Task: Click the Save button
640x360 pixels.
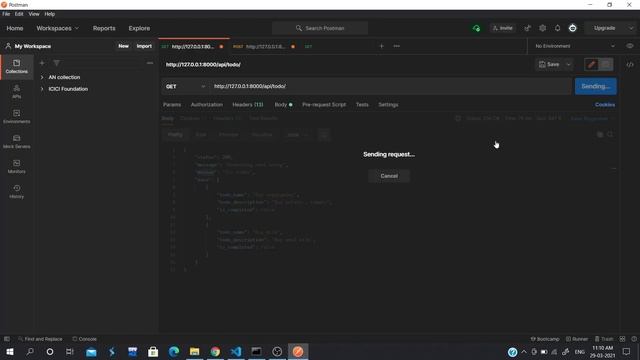Action: tap(549, 64)
